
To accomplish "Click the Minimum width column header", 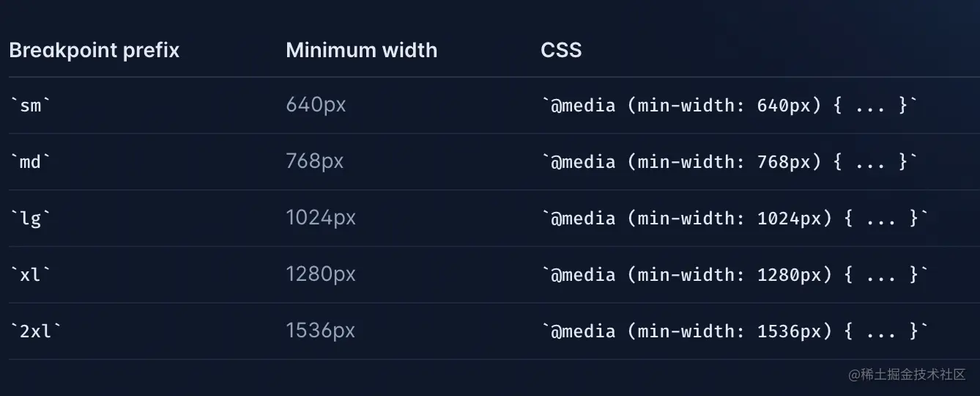I will pos(361,50).
